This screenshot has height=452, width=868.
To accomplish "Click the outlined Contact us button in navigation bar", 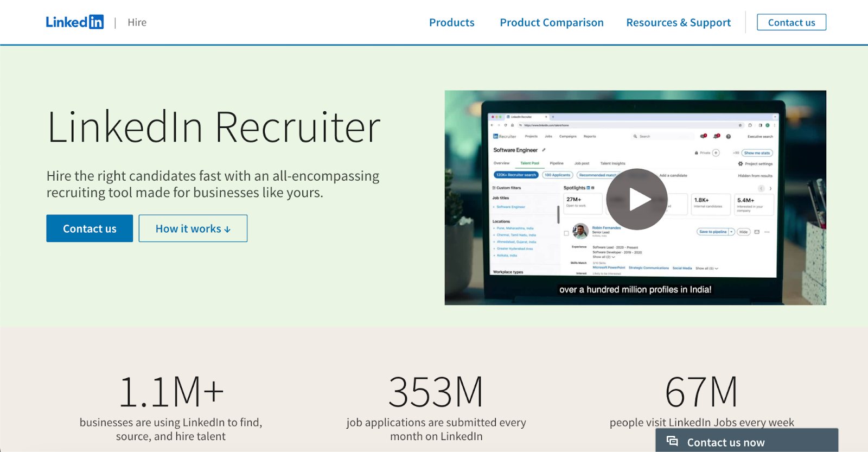I will (x=791, y=22).
